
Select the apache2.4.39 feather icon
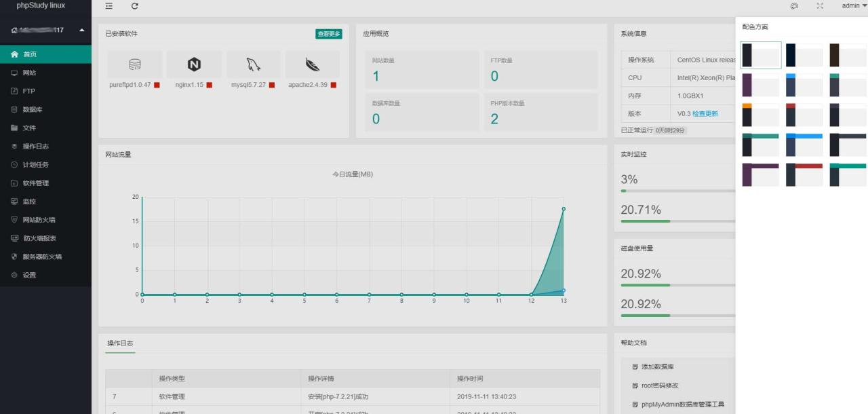pos(312,64)
